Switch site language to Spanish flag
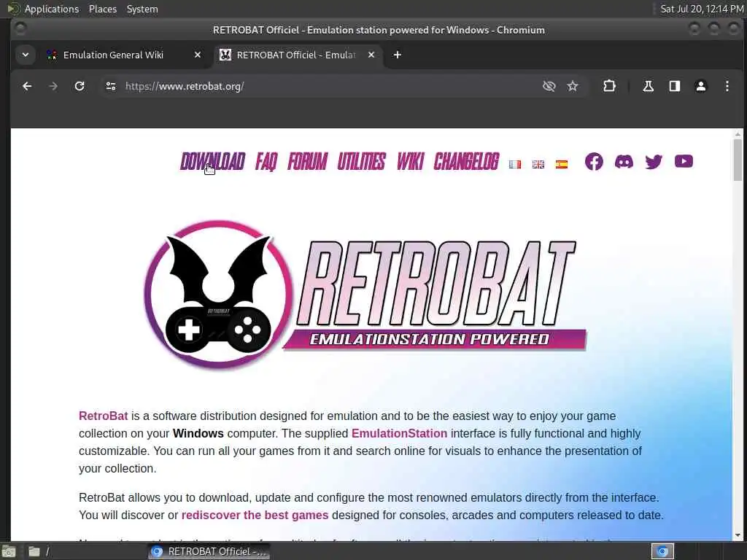Image resolution: width=747 pixels, height=560 pixels. point(562,164)
